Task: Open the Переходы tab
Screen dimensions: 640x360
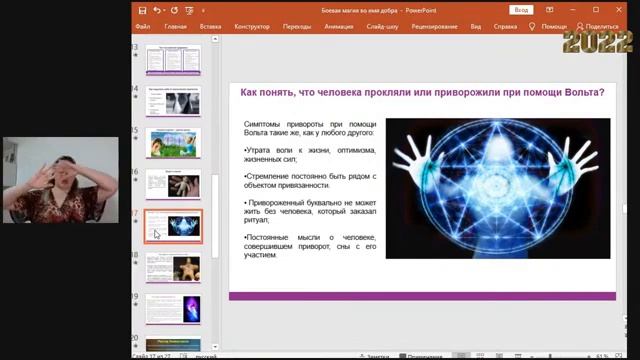Action: tap(297, 27)
